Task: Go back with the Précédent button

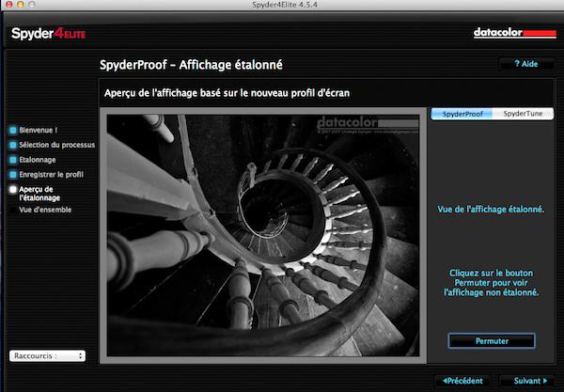Action: click(x=462, y=381)
